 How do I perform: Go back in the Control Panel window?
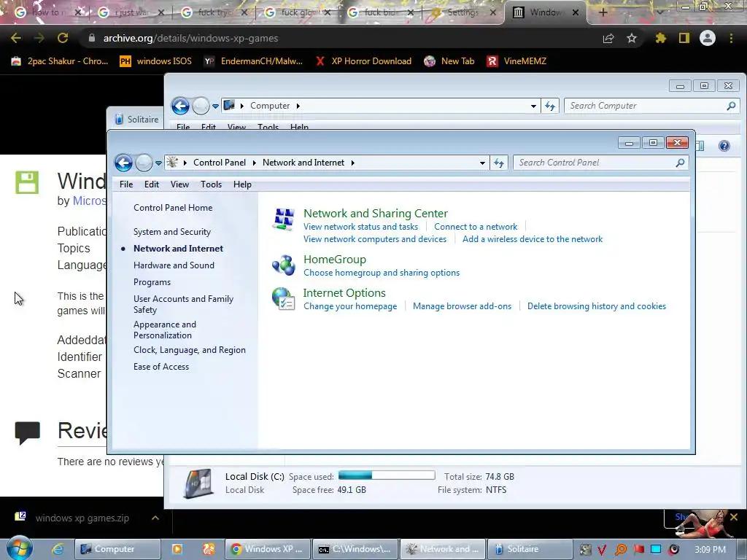click(x=124, y=163)
